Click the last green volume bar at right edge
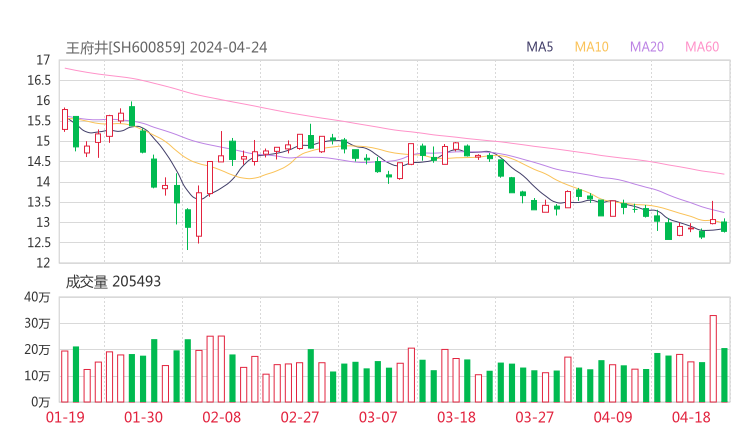This screenshot has width=740, height=440. pyautogui.click(x=724, y=375)
